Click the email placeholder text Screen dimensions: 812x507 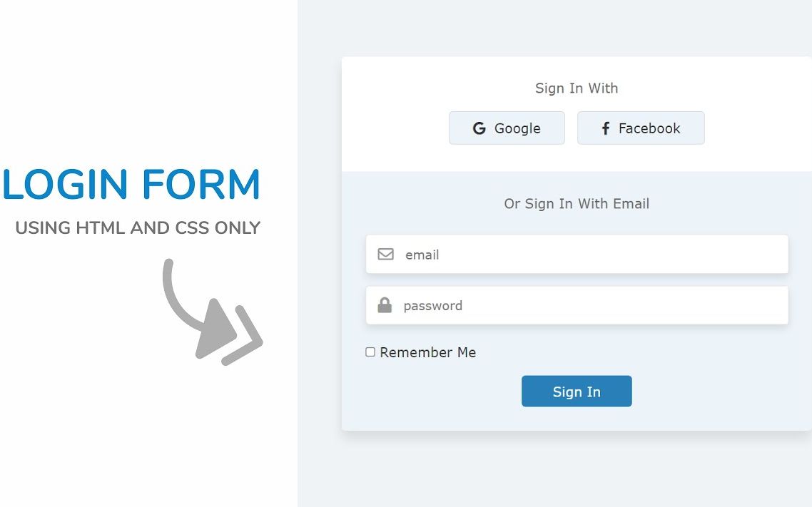click(x=422, y=255)
